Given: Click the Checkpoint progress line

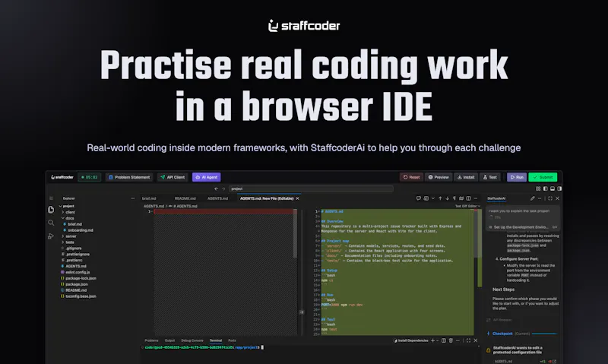Looking at the screenshot, I should click(x=545, y=334).
